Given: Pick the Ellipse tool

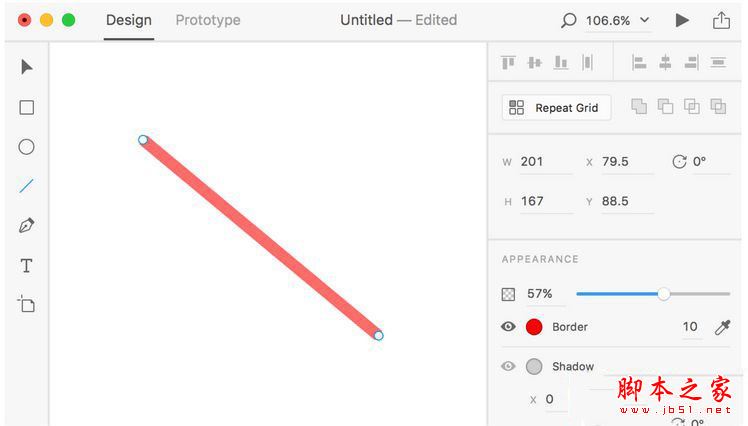Looking at the screenshot, I should pyautogui.click(x=27, y=147).
